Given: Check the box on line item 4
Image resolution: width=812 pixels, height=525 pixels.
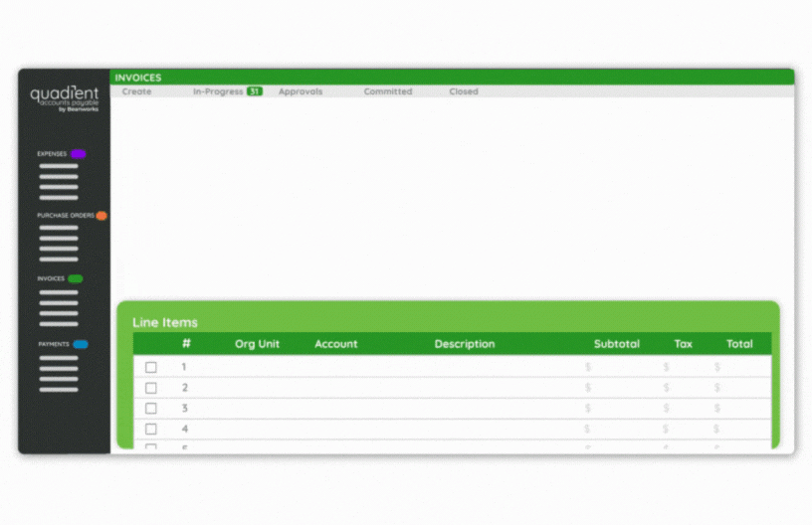Looking at the screenshot, I should [151, 430].
